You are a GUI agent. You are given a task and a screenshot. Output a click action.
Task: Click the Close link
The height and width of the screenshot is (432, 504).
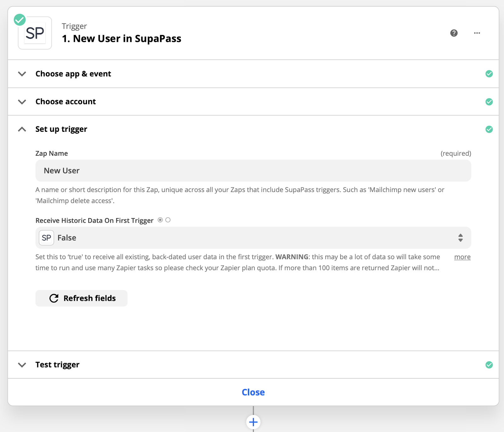pyautogui.click(x=253, y=392)
